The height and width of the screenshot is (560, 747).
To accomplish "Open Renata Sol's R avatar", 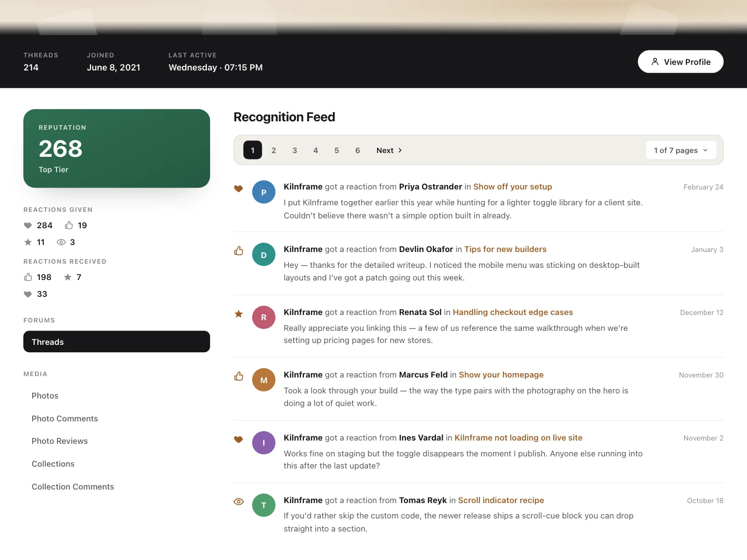I will pyautogui.click(x=264, y=317).
